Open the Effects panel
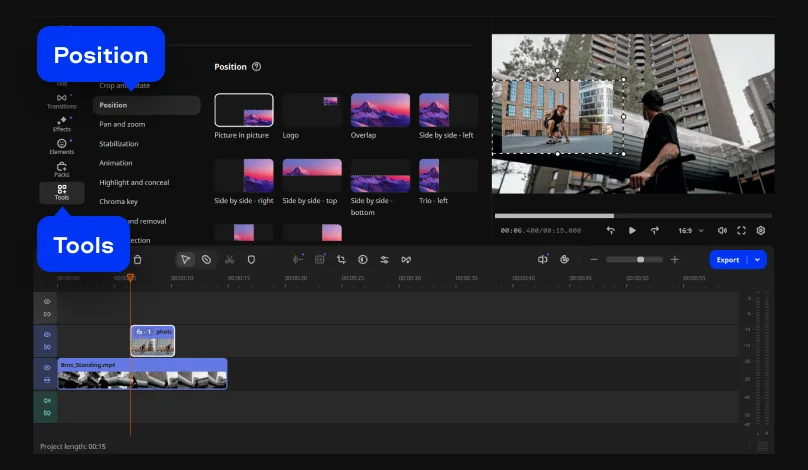 click(x=62, y=123)
